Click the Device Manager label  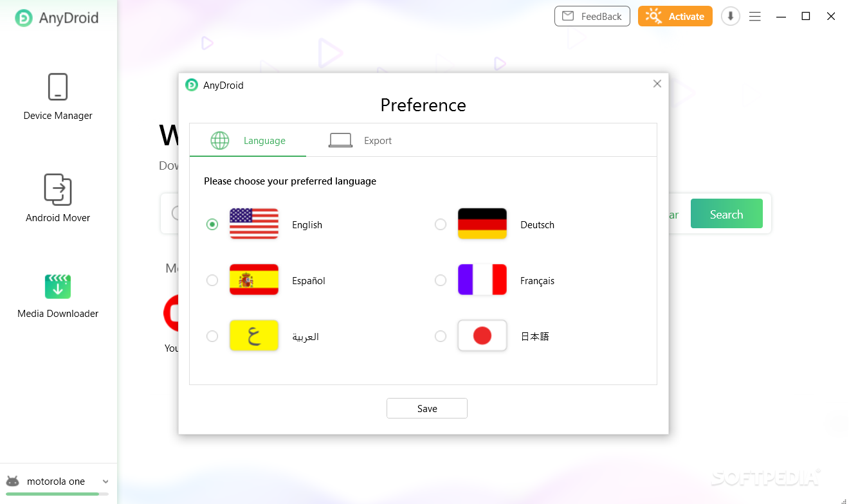point(58,116)
